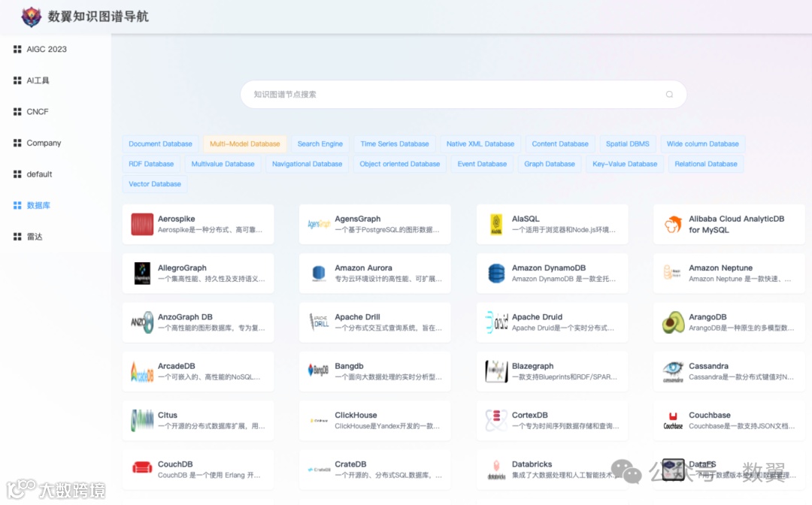Click the Couchbase logo icon

[673, 421]
